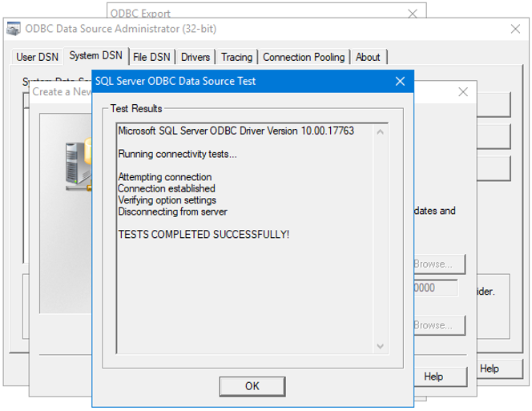532x411 pixels.
Task: Close the ODBC Export window
Action: [413, 14]
